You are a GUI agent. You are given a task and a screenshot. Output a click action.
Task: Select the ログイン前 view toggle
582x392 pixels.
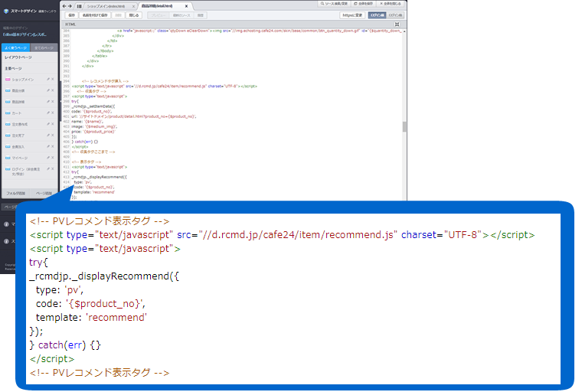point(377,15)
